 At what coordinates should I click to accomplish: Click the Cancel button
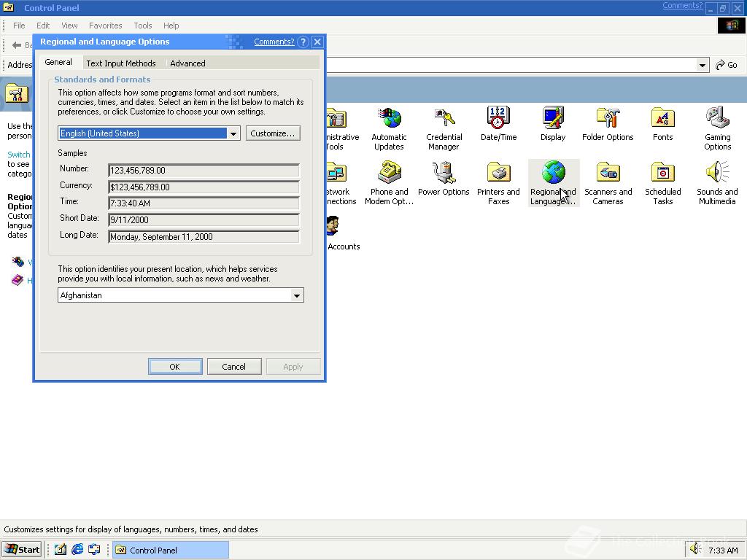click(x=234, y=367)
